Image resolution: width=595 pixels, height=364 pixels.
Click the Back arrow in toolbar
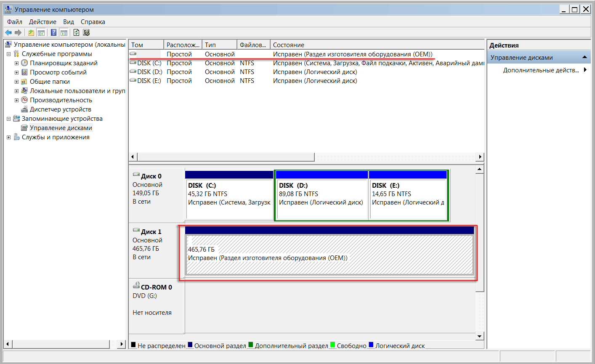(8, 32)
